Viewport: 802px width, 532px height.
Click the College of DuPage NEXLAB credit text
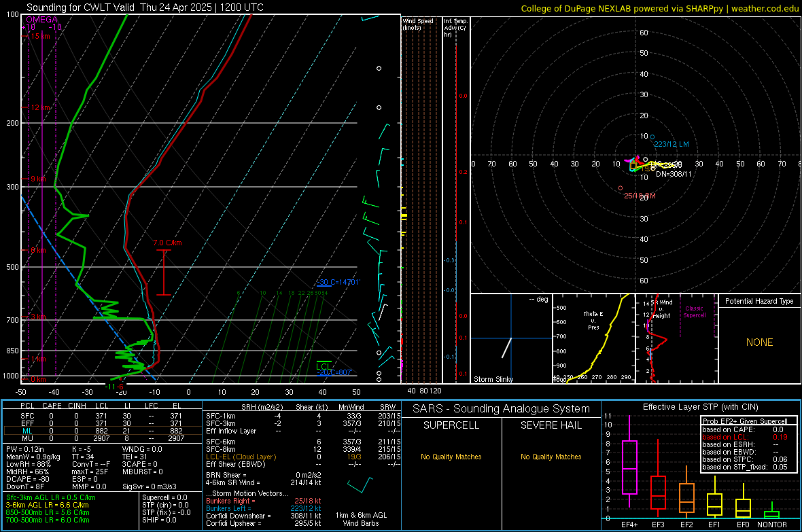[659, 8]
